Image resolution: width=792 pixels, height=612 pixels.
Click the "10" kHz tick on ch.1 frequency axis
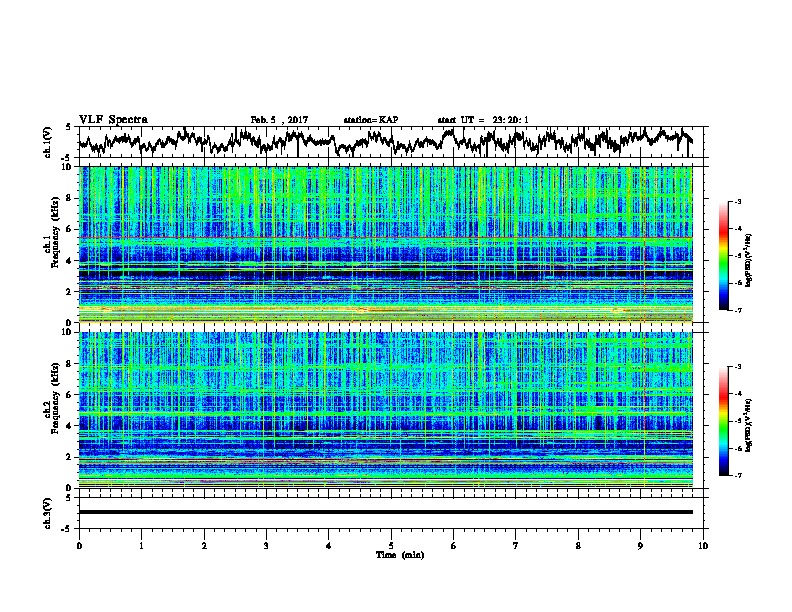[x=67, y=167]
